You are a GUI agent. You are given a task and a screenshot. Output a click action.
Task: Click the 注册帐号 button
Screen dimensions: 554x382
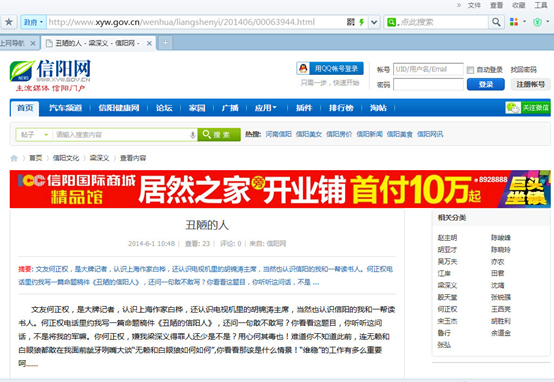click(x=530, y=84)
